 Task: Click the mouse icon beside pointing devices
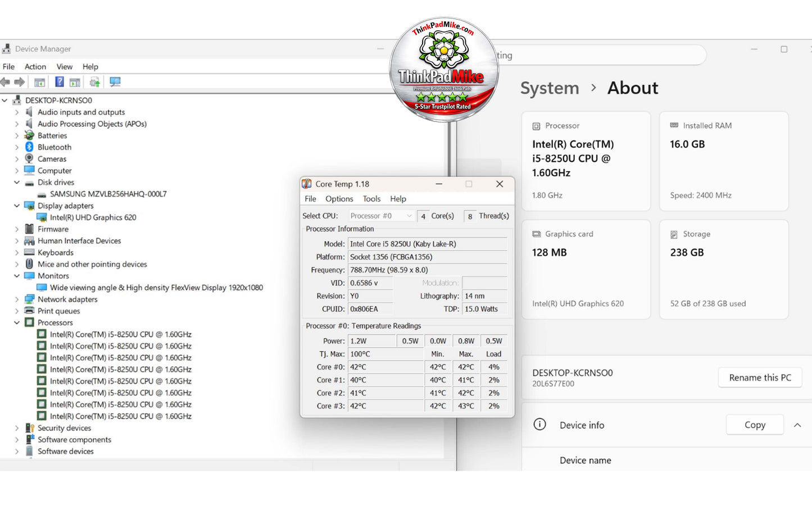click(29, 264)
